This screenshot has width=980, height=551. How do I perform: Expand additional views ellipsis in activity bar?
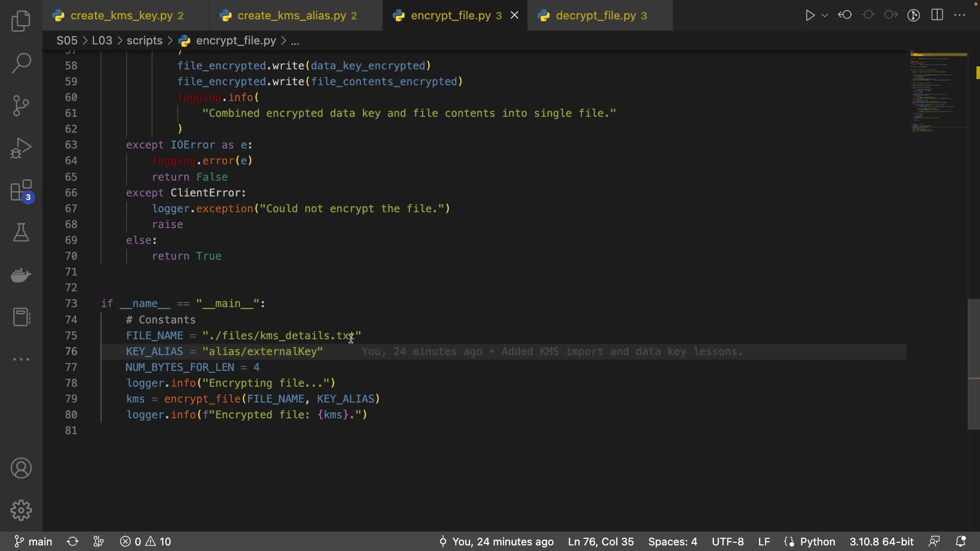pos(21,359)
